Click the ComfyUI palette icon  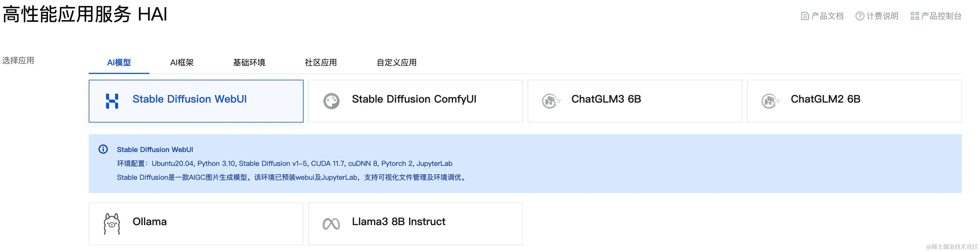tap(331, 101)
